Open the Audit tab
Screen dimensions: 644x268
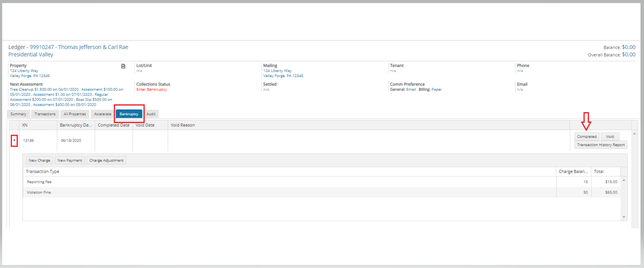click(x=151, y=114)
